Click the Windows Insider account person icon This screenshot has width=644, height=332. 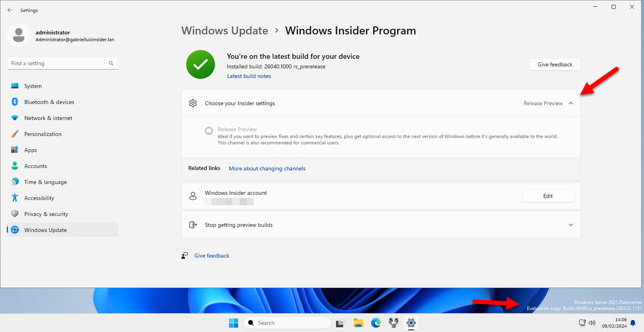(x=193, y=196)
